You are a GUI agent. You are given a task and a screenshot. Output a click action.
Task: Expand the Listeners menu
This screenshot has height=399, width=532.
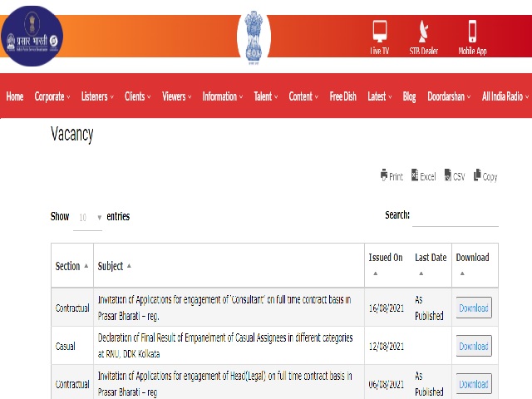97,96
